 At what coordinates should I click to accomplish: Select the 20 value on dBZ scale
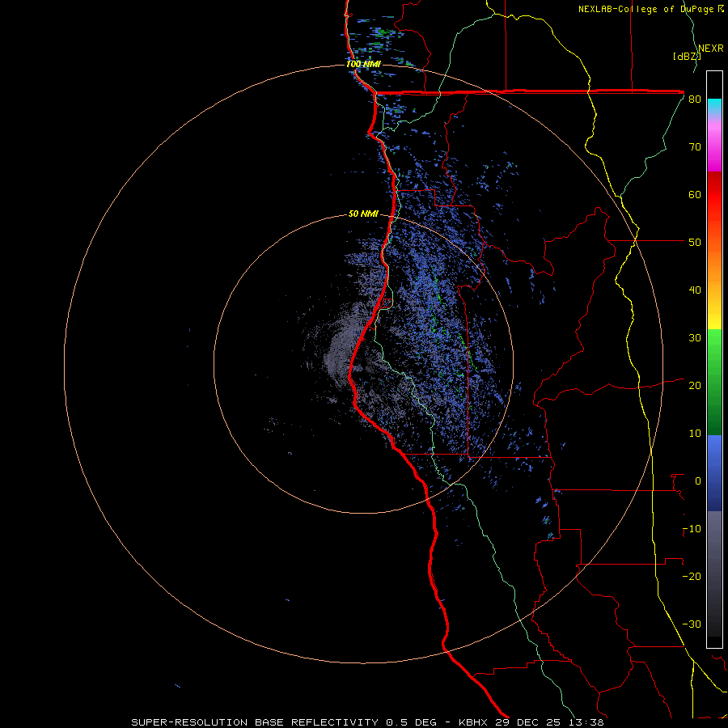pyautogui.click(x=695, y=386)
